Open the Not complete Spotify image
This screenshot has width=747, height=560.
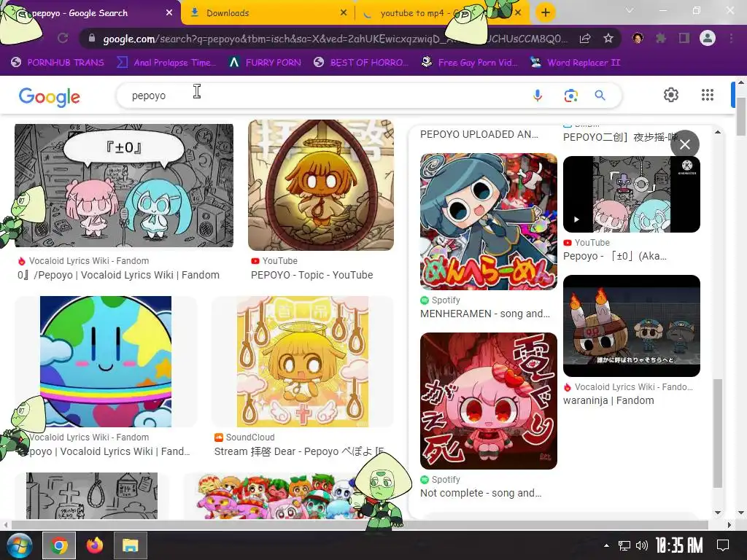click(488, 401)
